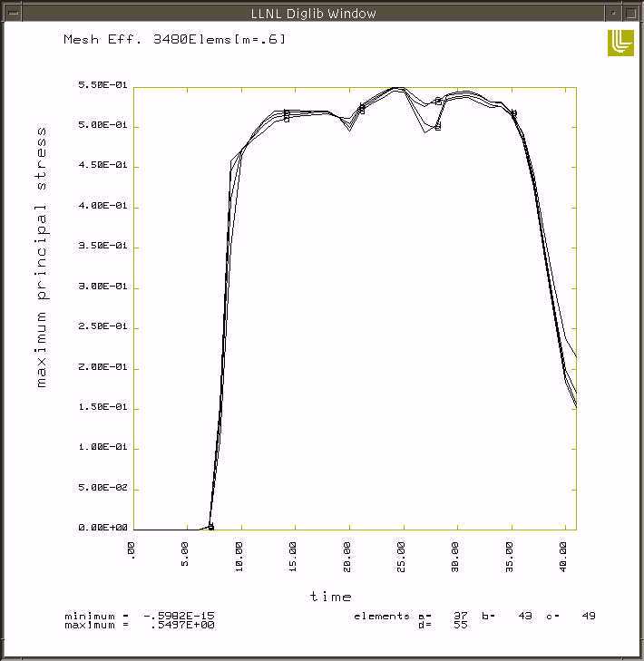
Task: Click x-axis tick label 5.00
Action: tap(185, 554)
